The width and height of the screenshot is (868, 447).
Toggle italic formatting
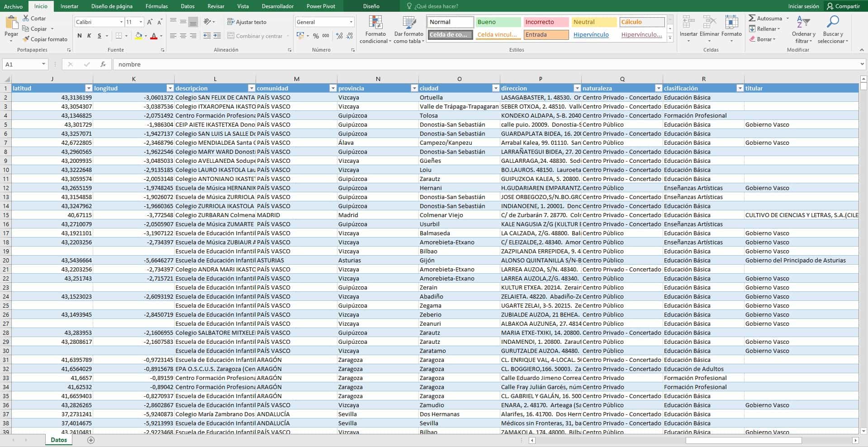[x=89, y=35]
